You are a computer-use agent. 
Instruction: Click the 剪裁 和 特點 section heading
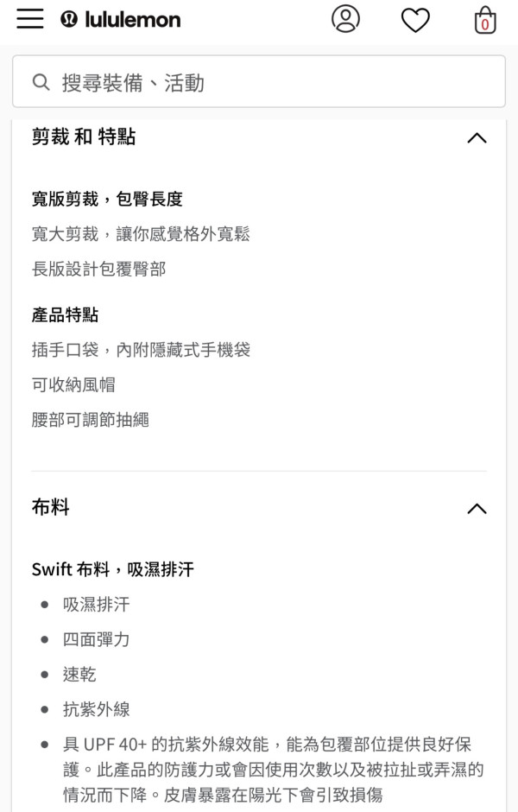[84, 136]
